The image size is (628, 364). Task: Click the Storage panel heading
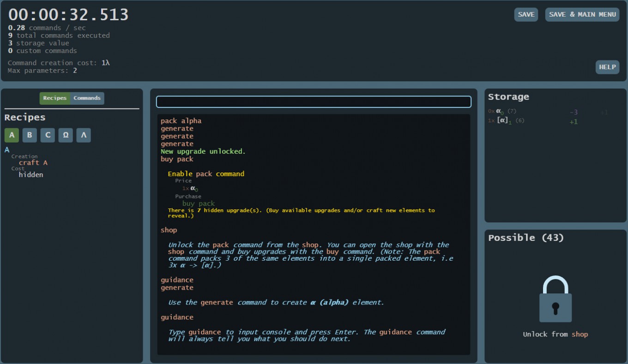click(509, 96)
